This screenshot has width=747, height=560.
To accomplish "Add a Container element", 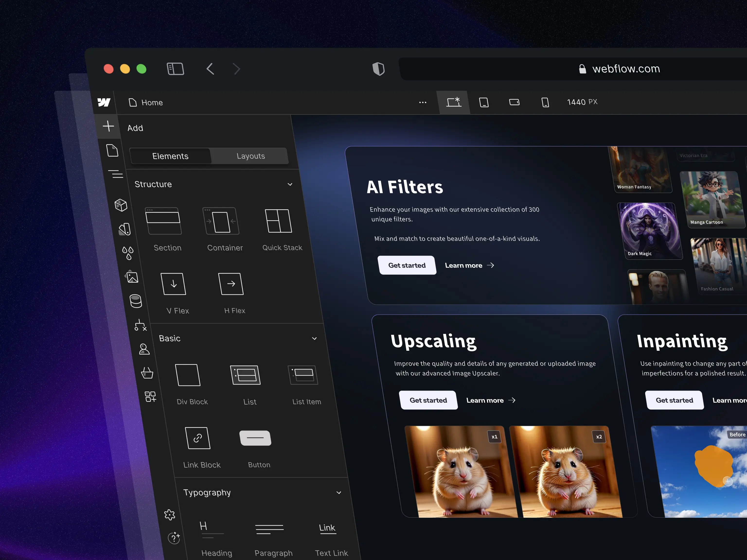I will (x=223, y=229).
